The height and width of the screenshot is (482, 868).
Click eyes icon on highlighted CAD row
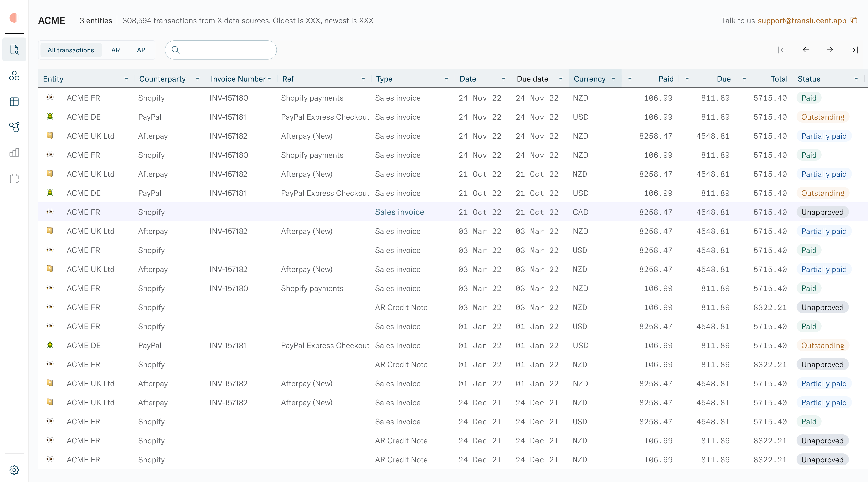(50, 211)
